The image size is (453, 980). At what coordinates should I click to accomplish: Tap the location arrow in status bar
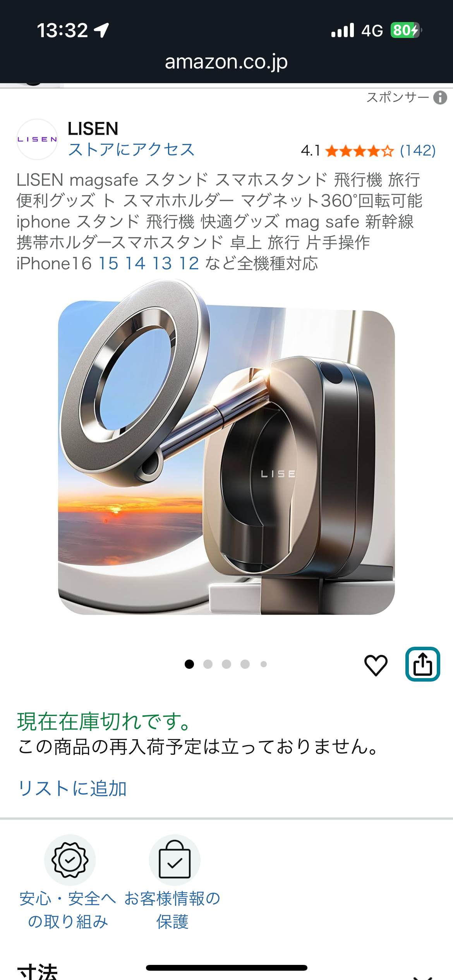[102, 30]
